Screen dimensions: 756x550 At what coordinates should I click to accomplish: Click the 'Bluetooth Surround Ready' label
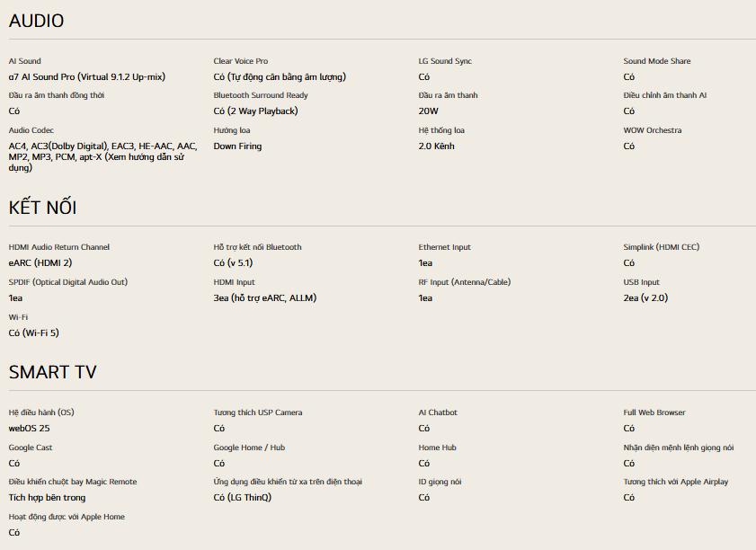(261, 95)
